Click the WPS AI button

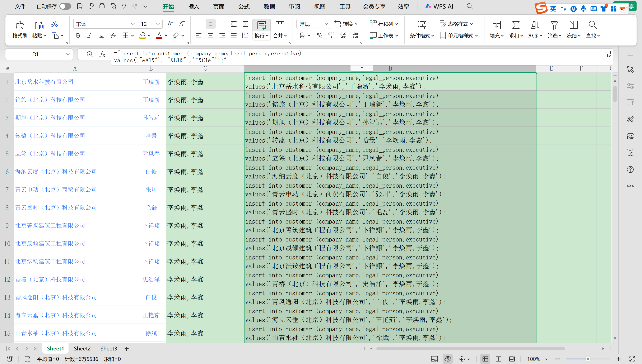pos(439,6)
